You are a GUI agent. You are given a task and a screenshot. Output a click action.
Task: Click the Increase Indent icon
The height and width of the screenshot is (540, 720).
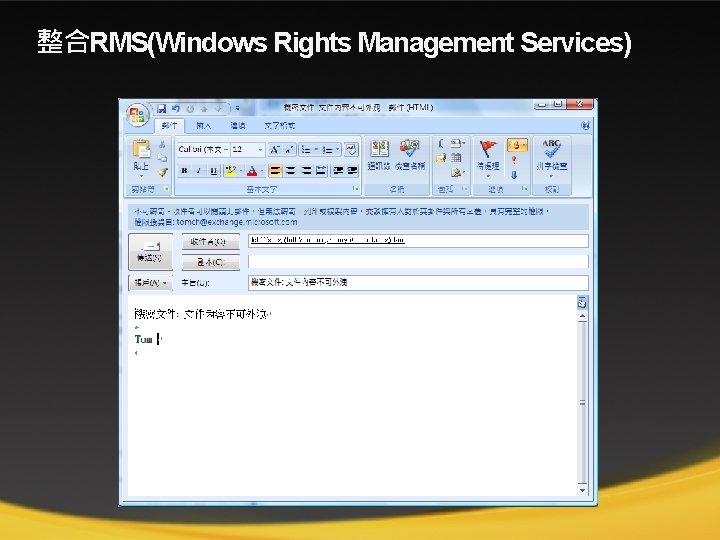pos(352,171)
